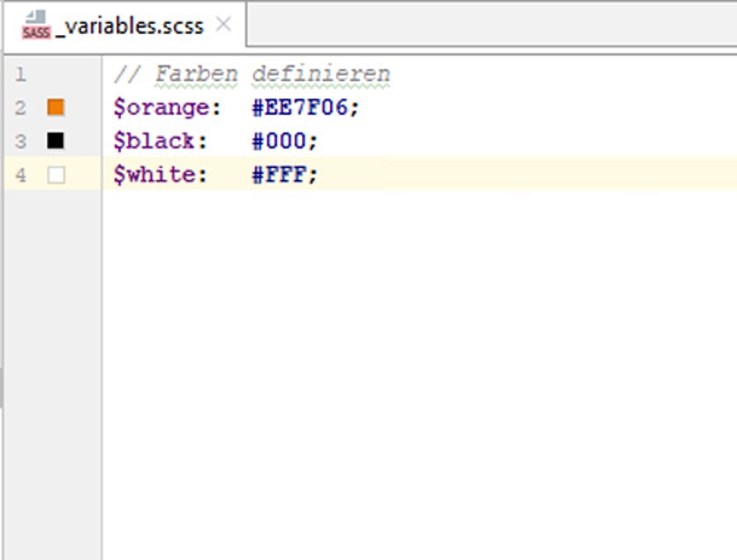The height and width of the screenshot is (560, 737).
Task: Click line number 4 in the gutter
Action: point(20,176)
